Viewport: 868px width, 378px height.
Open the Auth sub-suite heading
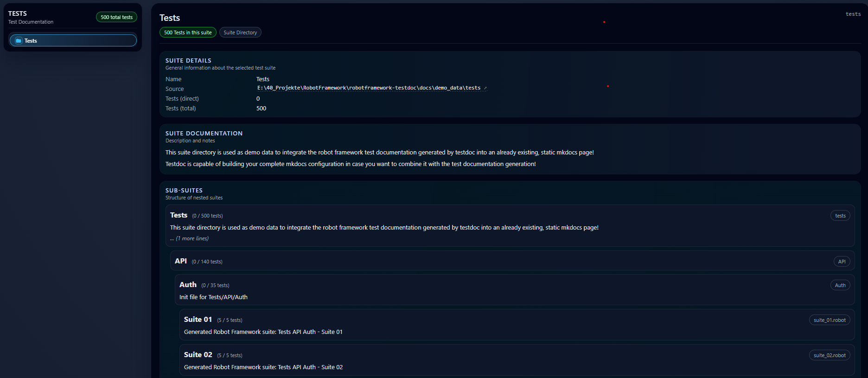click(188, 285)
